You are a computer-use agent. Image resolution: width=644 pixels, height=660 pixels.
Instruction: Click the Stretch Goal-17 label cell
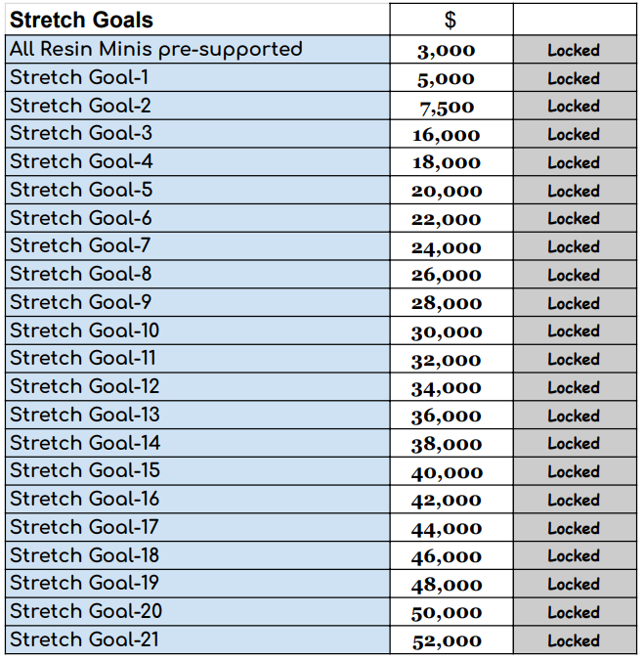click(85, 528)
